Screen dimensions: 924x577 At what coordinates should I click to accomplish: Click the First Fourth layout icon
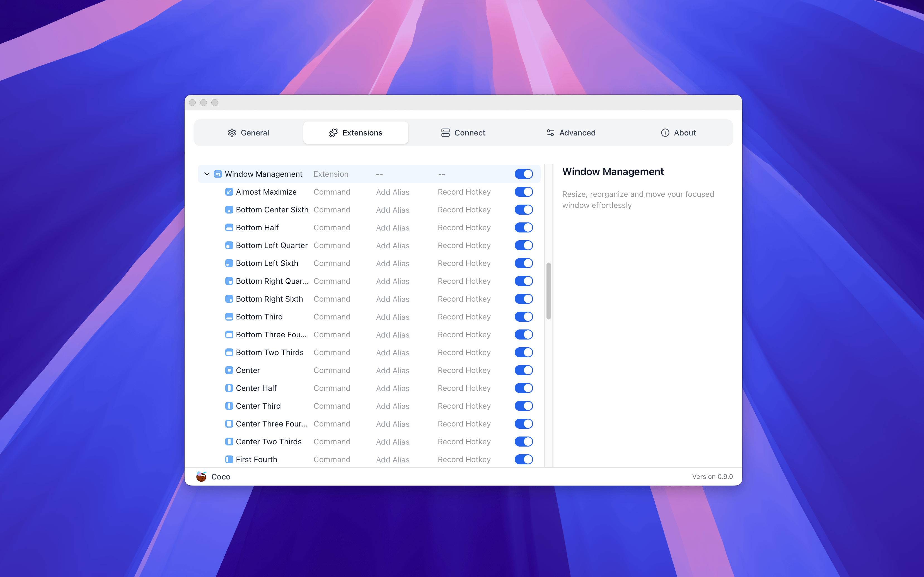click(x=229, y=459)
